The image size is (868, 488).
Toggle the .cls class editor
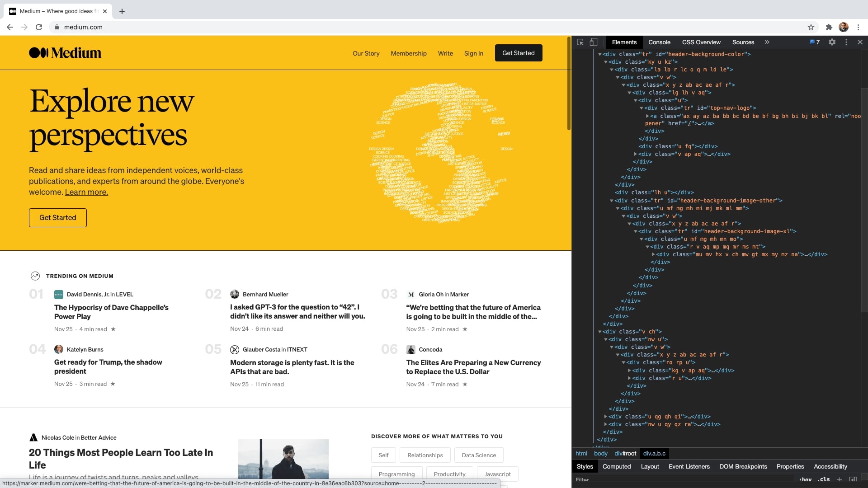click(823, 480)
